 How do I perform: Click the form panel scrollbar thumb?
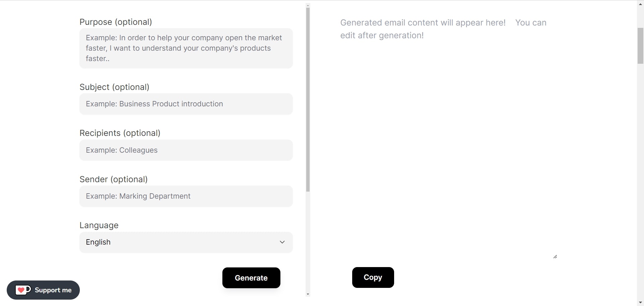coord(308,101)
